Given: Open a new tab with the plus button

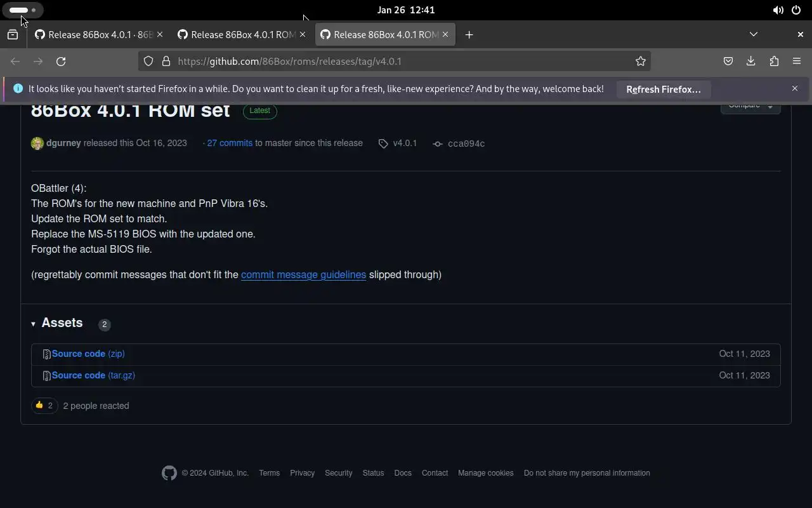Looking at the screenshot, I should click(469, 35).
